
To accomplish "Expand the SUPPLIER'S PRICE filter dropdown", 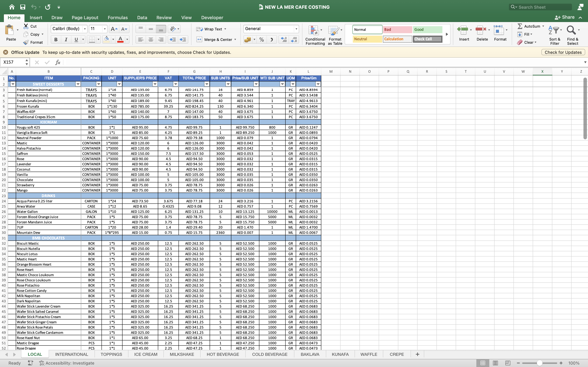I will tap(155, 84).
